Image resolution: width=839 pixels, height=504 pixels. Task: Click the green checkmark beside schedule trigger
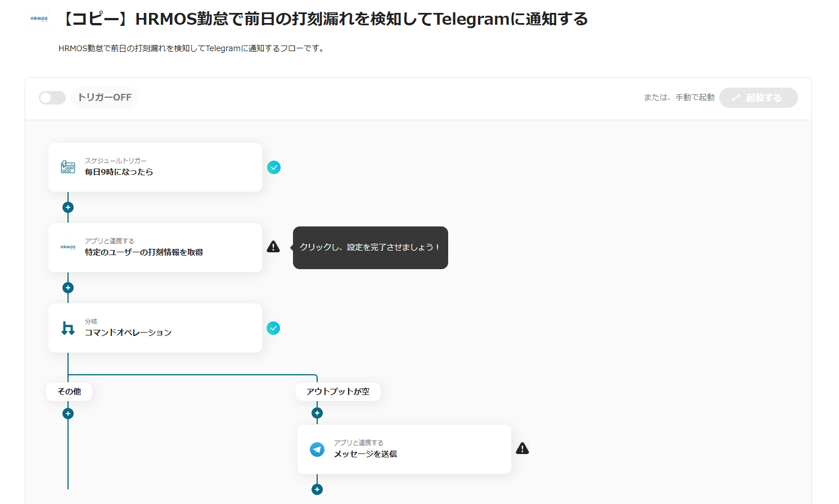coord(274,167)
